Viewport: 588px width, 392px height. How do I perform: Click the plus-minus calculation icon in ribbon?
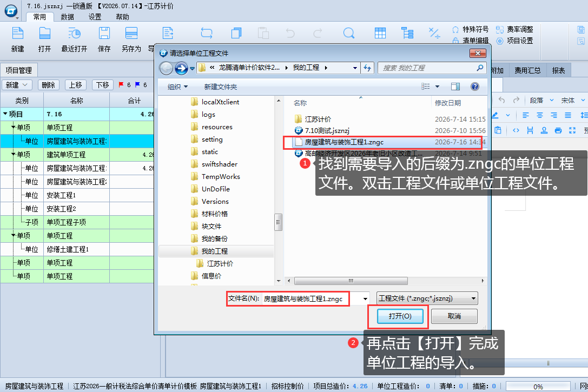pos(434,33)
